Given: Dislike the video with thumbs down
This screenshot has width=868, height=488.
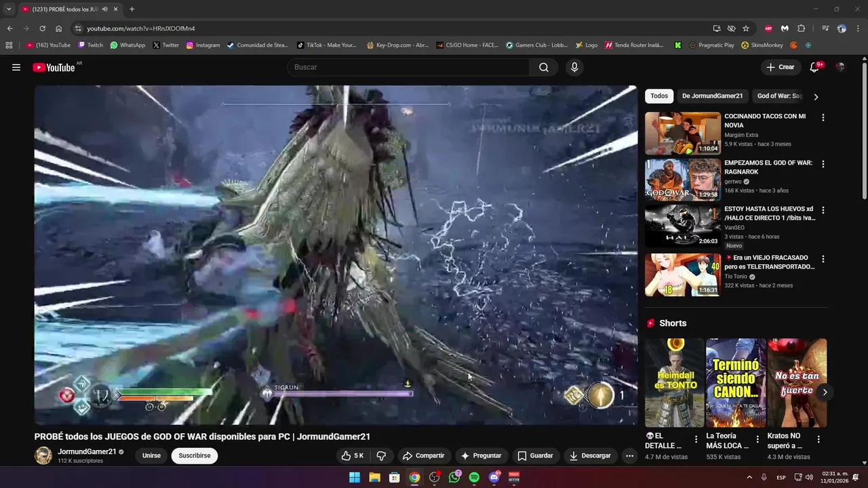Looking at the screenshot, I should [x=381, y=455].
